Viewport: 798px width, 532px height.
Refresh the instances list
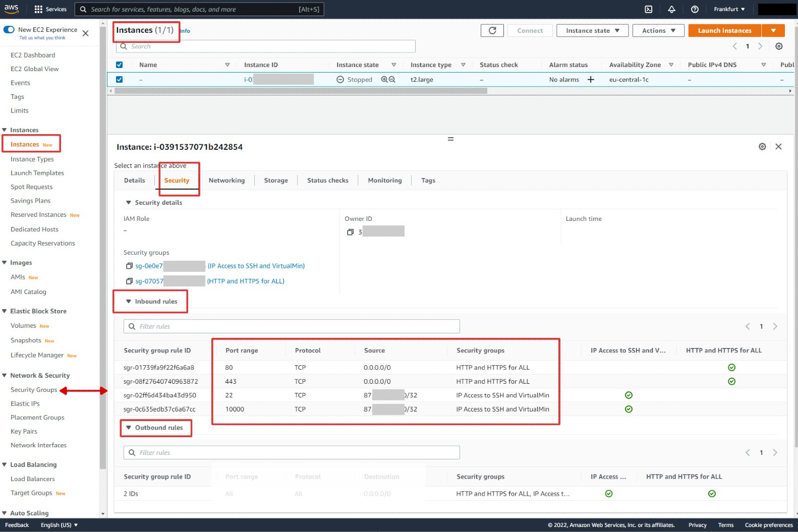tap(492, 30)
